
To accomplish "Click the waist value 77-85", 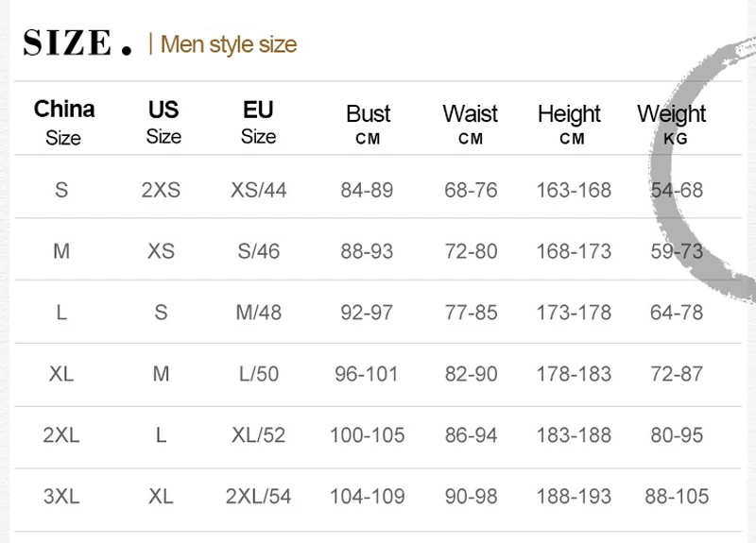I will click(471, 313).
